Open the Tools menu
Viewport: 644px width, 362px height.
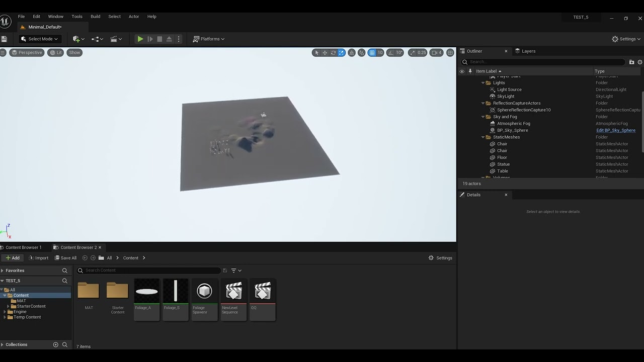(x=77, y=17)
